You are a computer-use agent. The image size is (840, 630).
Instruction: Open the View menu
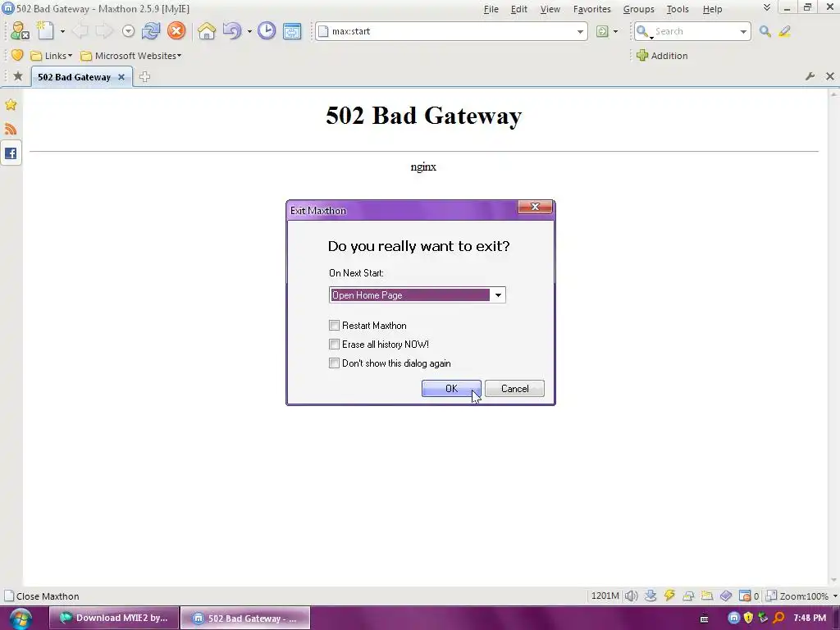click(x=550, y=9)
